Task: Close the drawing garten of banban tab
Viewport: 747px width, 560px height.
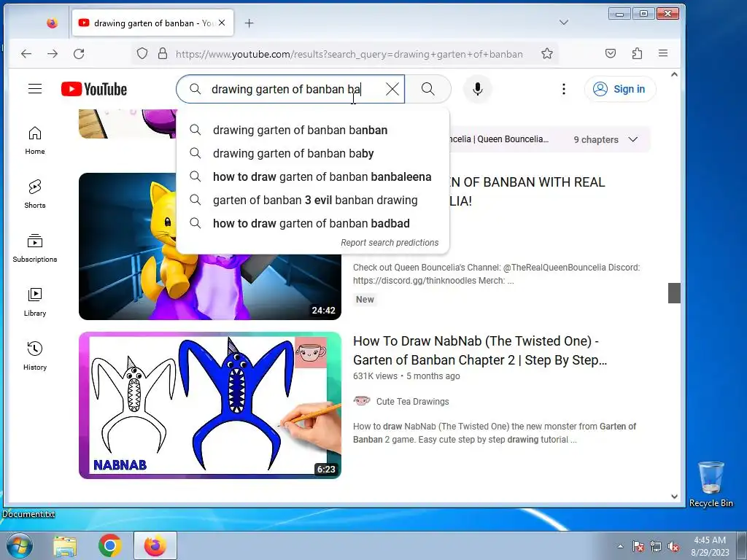Action: (x=222, y=23)
